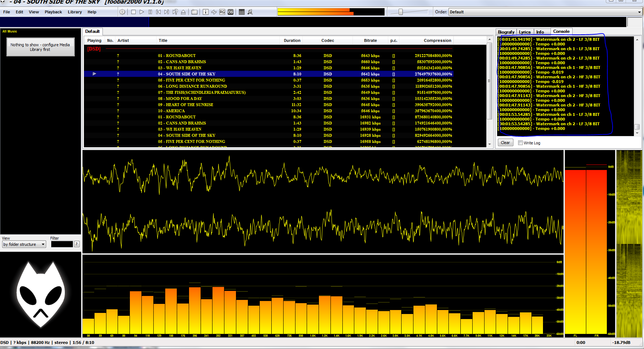Enable the Write Log checkbox

(x=520, y=143)
